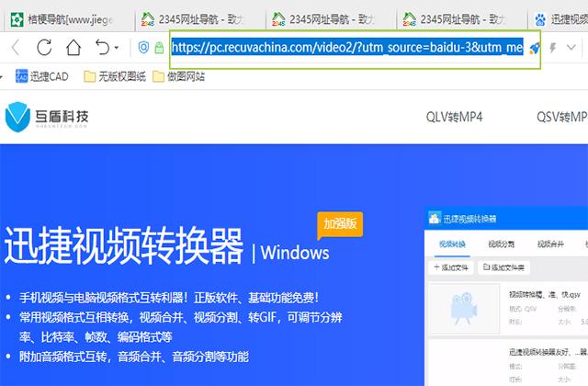Open the QLV转MP4 navigation link
Viewport: 588px width, 386px height.
pos(454,117)
